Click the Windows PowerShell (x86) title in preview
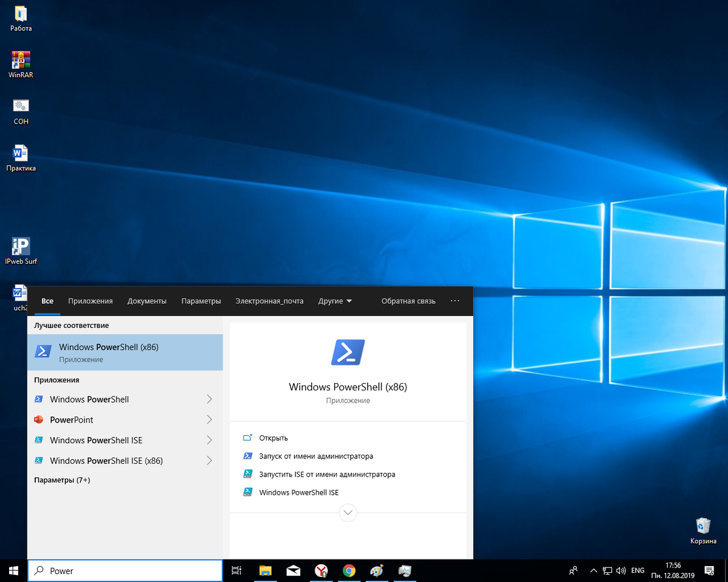The width and height of the screenshot is (728, 582). (348, 387)
